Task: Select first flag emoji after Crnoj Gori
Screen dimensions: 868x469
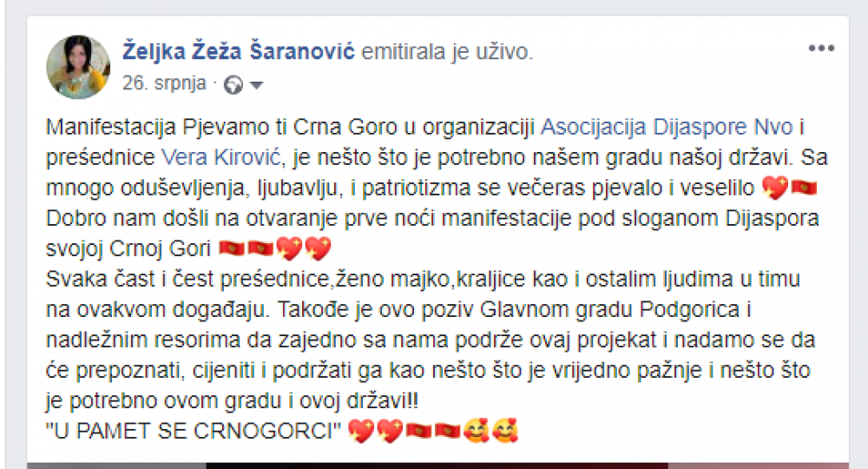Action: click(x=232, y=248)
